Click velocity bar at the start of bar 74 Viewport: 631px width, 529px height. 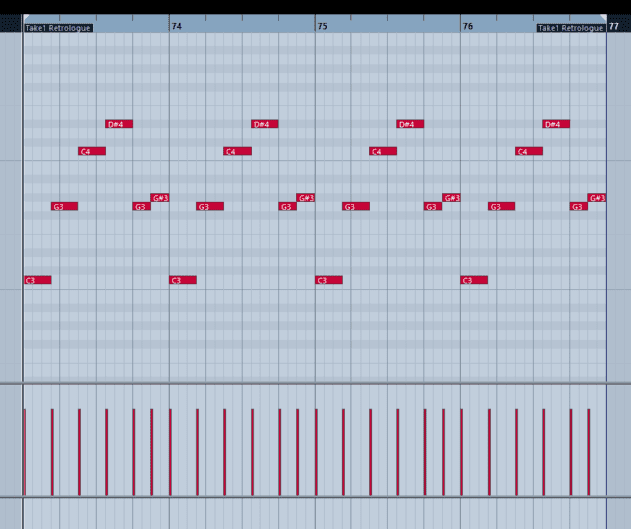(x=171, y=452)
